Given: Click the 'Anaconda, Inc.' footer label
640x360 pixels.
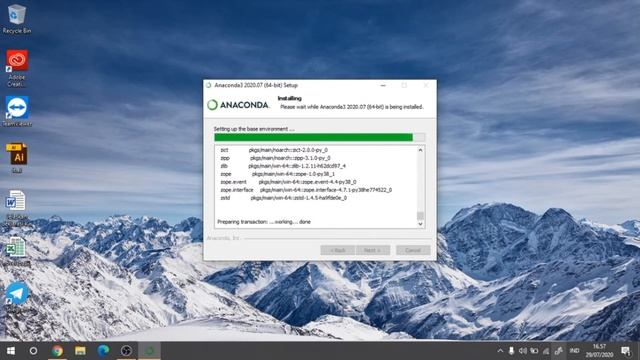Looking at the screenshot, I should pos(223,238).
